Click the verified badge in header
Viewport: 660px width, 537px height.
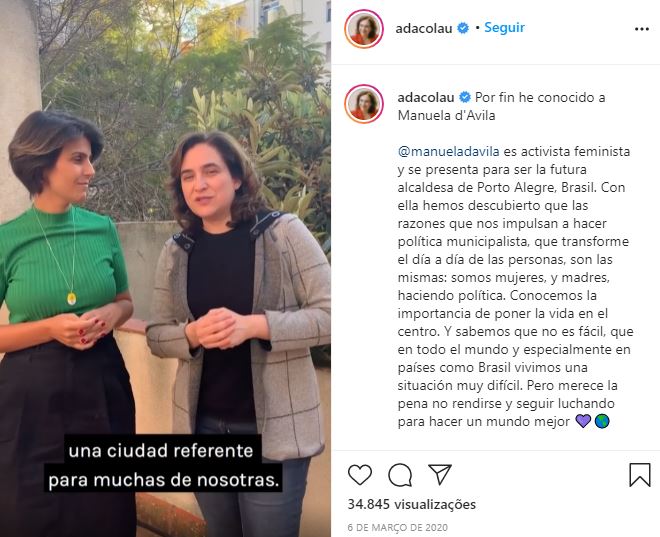pyautogui.click(x=463, y=29)
